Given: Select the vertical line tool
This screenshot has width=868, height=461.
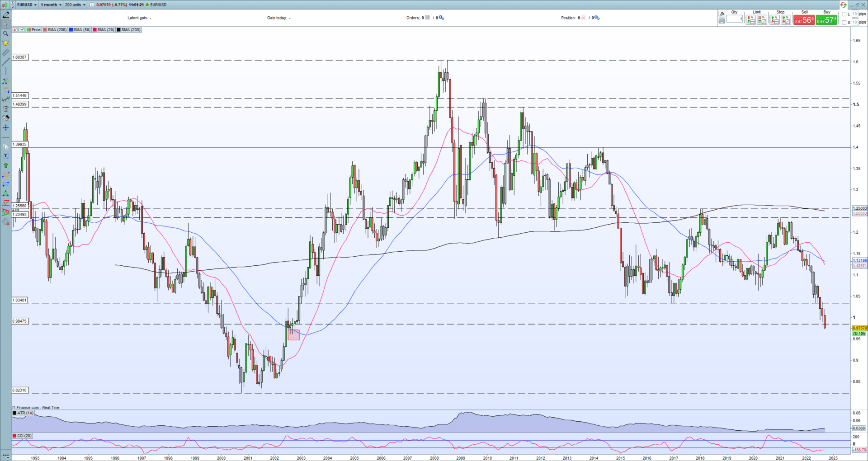Looking at the screenshot, I should pyautogui.click(x=6, y=71).
